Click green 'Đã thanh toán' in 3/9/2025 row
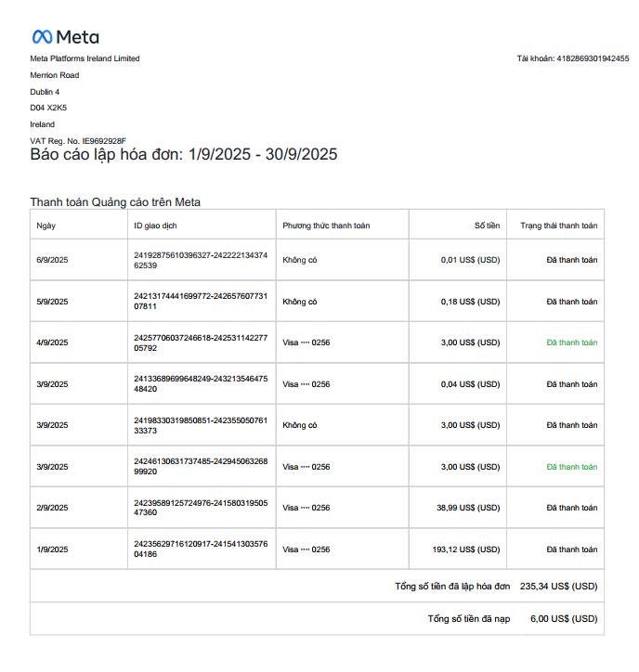 tap(572, 467)
